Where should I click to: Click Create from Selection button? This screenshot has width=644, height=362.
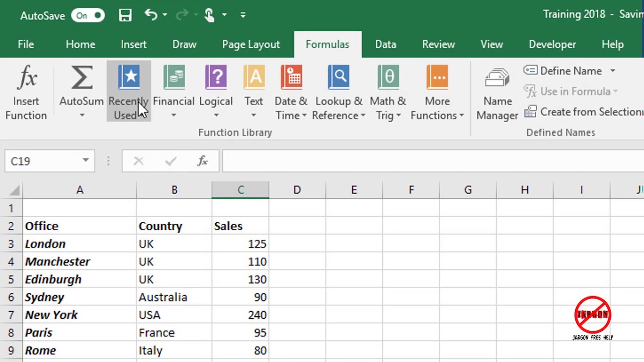coord(585,112)
